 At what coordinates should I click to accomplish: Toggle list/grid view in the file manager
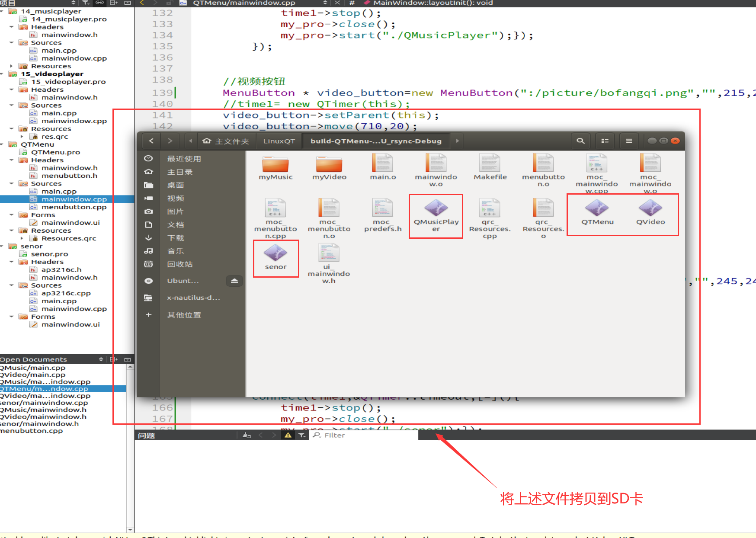[x=605, y=141]
